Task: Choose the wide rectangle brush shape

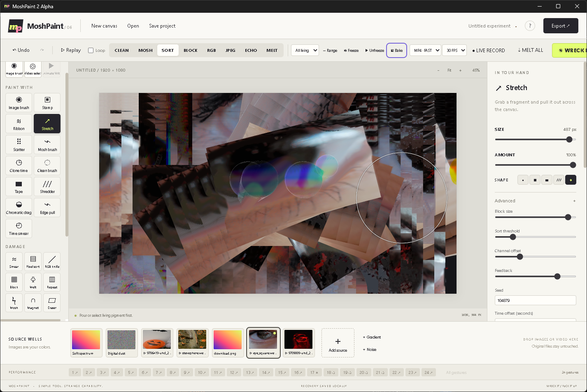Action: click(x=547, y=180)
